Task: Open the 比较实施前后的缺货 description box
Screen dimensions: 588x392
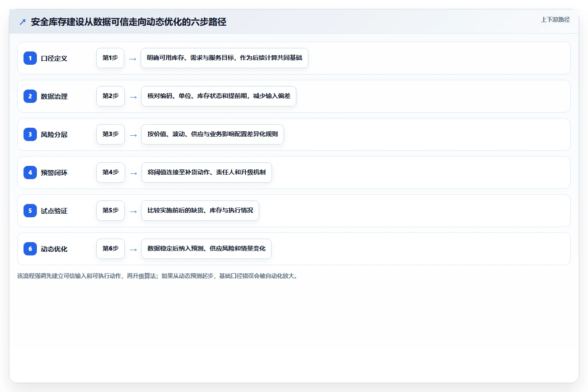Action: tap(200, 211)
